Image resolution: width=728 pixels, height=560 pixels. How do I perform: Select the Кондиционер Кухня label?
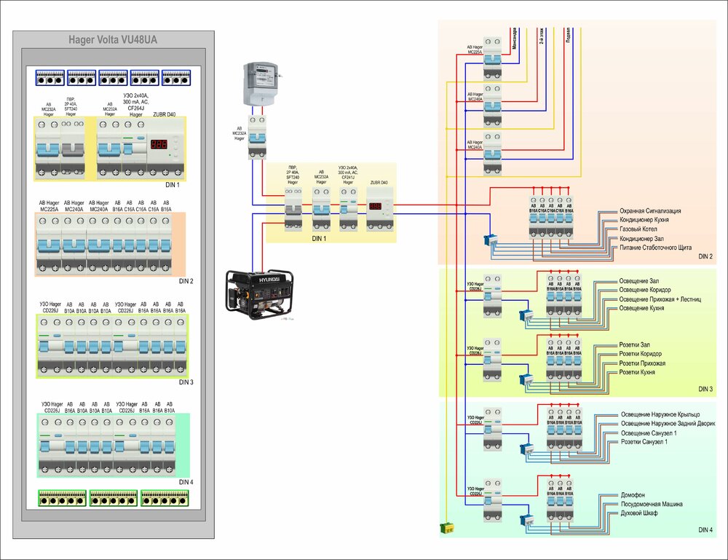coord(644,220)
